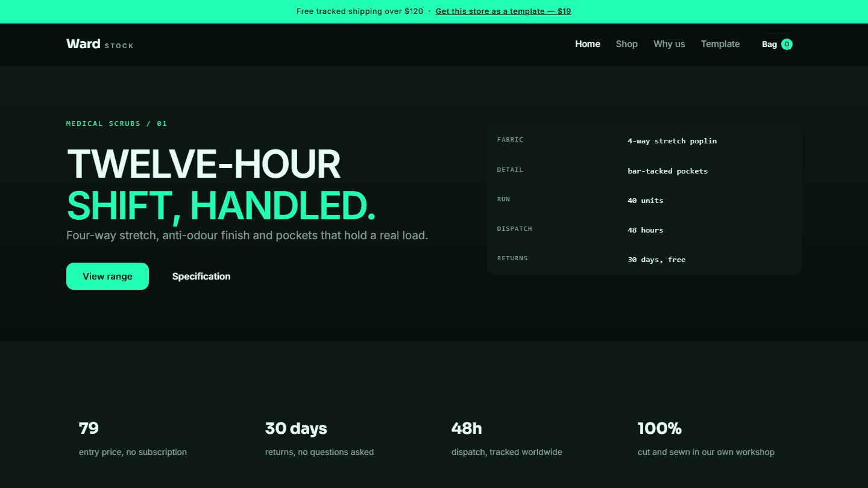This screenshot has width=868, height=488.
Task: Click the 'Four-way stretch, anti-odour finish' subtitle
Action: (x=247, y=235)
